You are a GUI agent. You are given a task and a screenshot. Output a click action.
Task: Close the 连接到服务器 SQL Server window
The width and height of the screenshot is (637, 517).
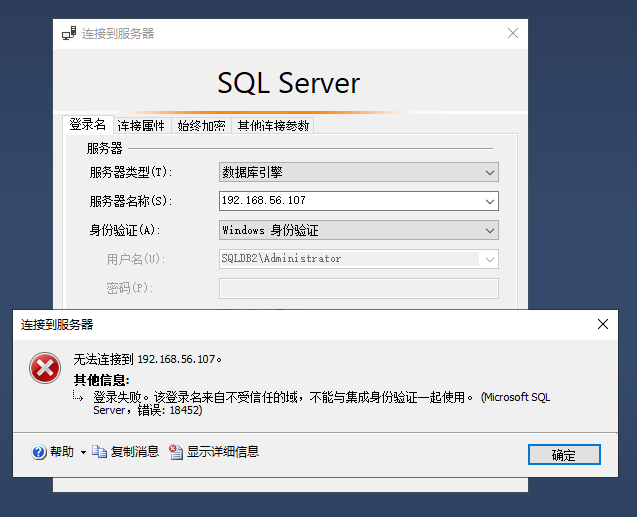pyautogui.click(x=513, y=33)
